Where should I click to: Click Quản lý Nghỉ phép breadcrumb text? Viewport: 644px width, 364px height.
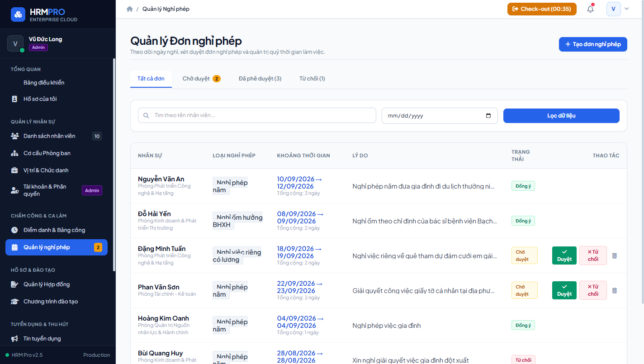pyautogui.click(x=166, y=9)
